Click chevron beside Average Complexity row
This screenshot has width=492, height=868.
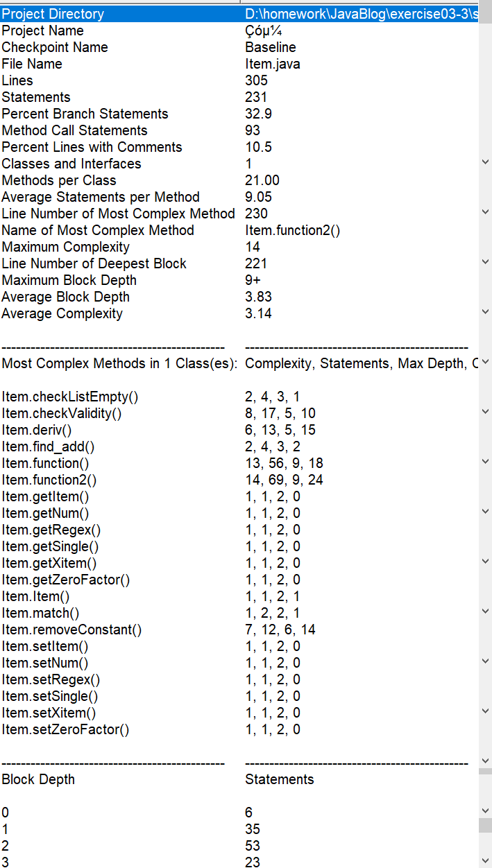click(x=485, y=312)
